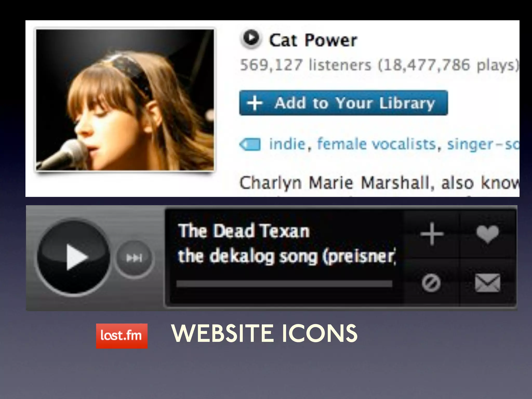Viewport: 532px width, 399px height.
Task: Click the red last.fm logo
Action: (x=122, y=336)
